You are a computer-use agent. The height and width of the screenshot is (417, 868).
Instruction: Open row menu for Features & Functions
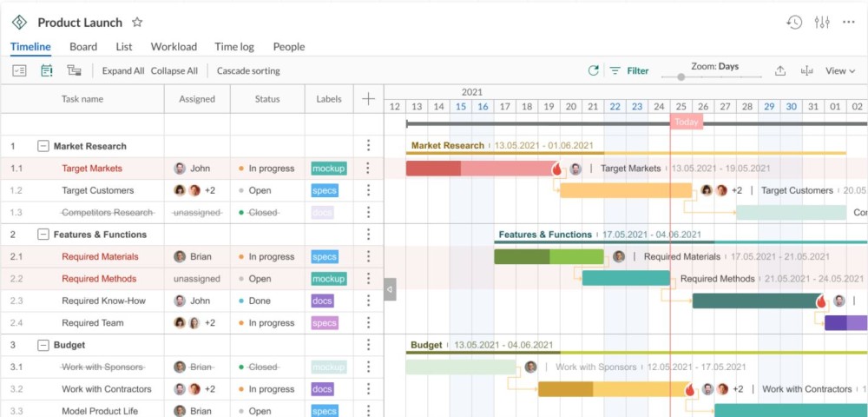368,235
